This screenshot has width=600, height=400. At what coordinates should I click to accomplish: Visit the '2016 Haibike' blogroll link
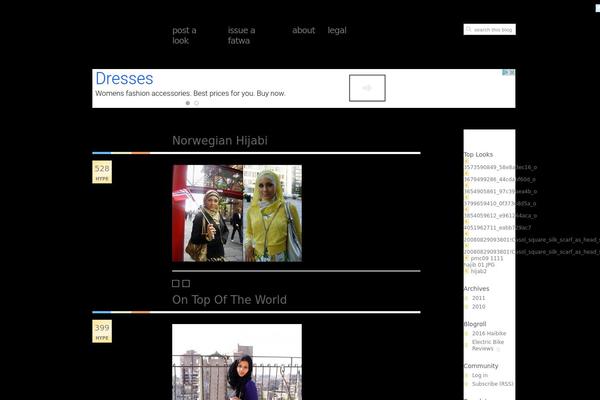tap(489, 333)
